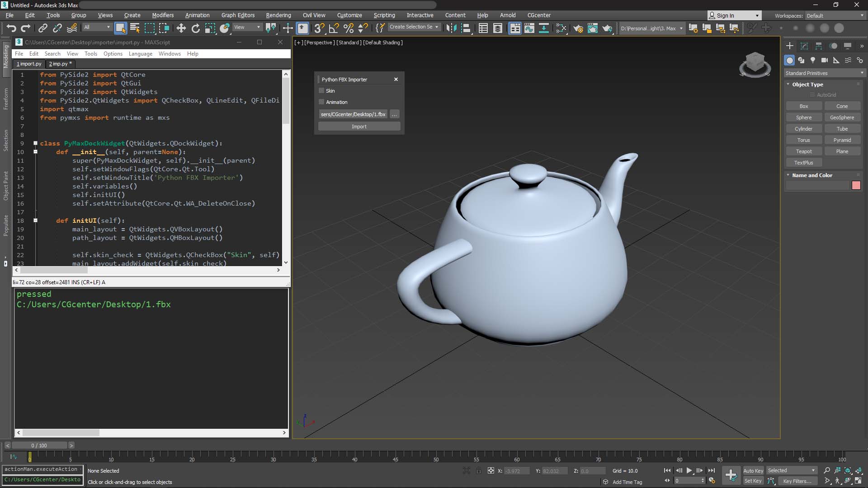Open the Mirror tool
The image size is (868, 488).
(451, 28)
